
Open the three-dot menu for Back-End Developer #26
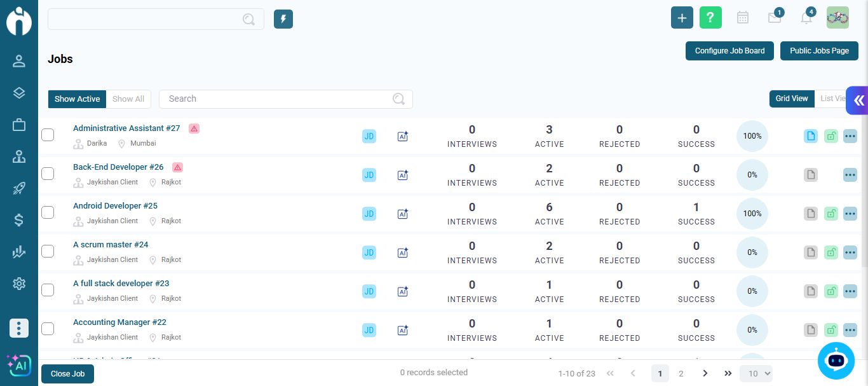[x=850, y=175]
